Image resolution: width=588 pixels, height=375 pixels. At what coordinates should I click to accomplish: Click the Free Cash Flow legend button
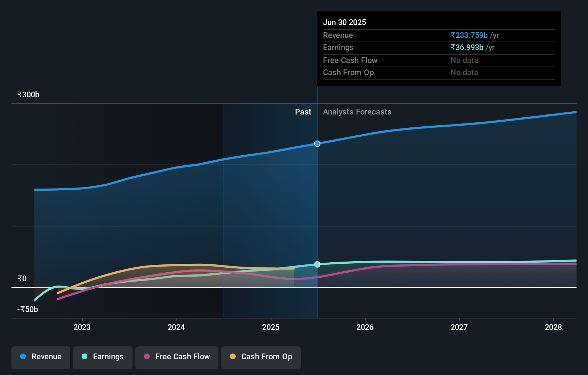click(177, 357)
